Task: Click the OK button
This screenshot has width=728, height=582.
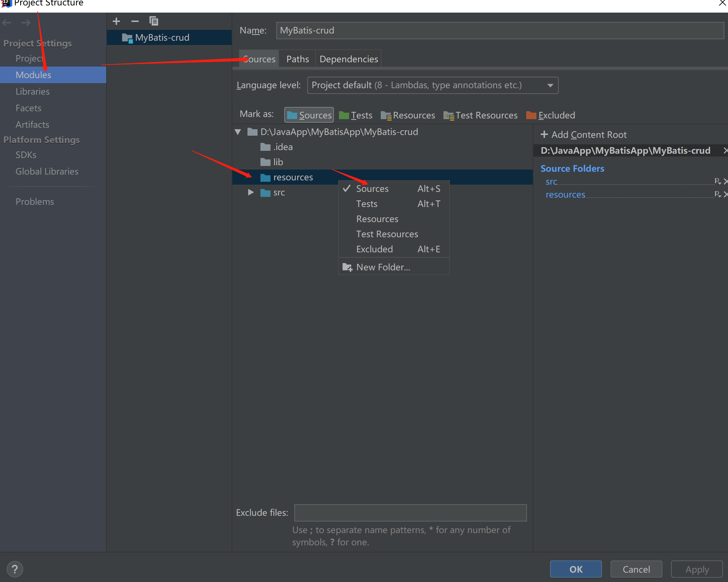Action: coord(575,569)
